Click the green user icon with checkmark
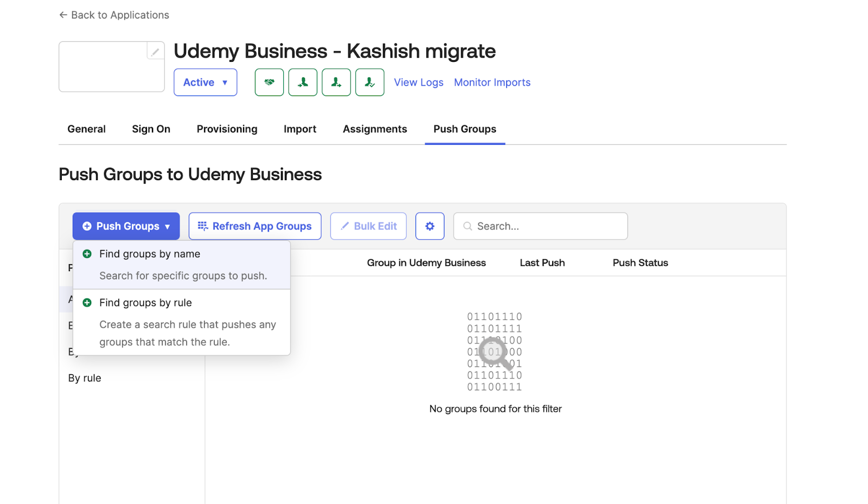This screenshot has height=504, width=868. tap(370, 82)
